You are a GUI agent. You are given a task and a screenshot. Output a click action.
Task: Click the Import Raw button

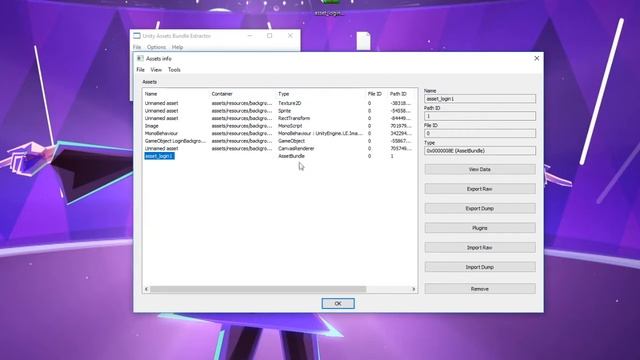click(480, 248)
